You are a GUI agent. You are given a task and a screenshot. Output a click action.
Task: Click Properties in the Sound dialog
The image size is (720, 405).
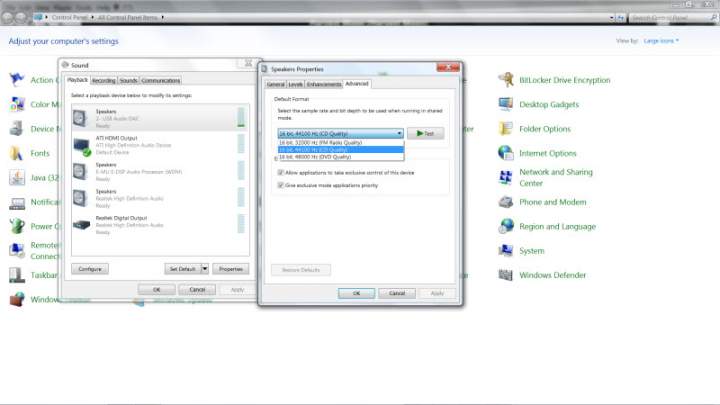231,269
